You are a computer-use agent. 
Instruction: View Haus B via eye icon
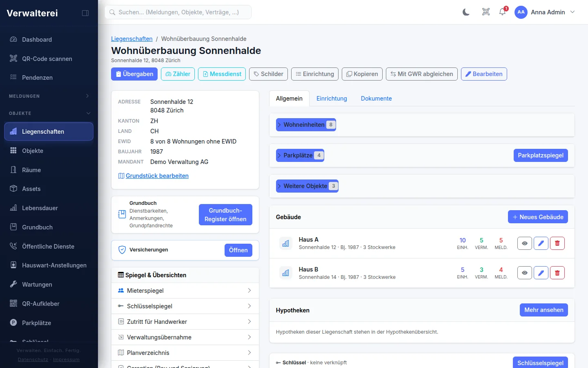click(x=525, y=273)
